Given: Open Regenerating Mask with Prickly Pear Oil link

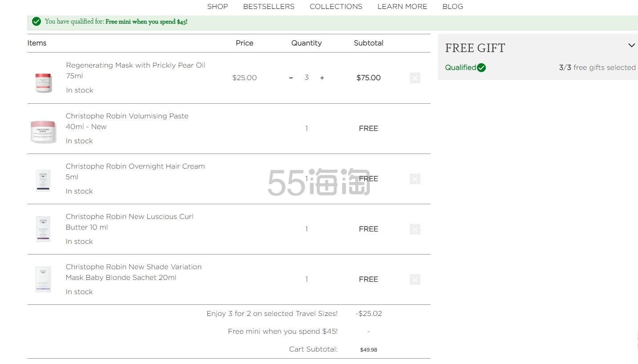Looking at the screenshot, I should (136, 70).
